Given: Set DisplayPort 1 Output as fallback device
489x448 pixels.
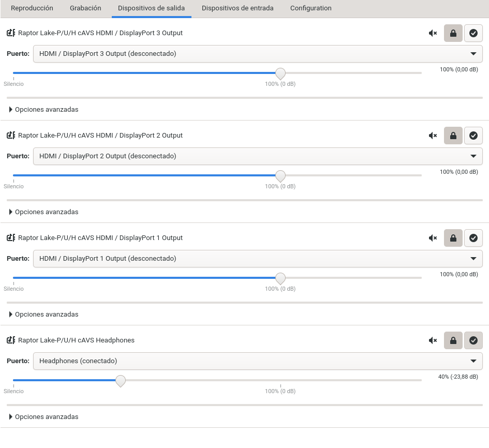Looking at the screenshot, I should [473, 238].
